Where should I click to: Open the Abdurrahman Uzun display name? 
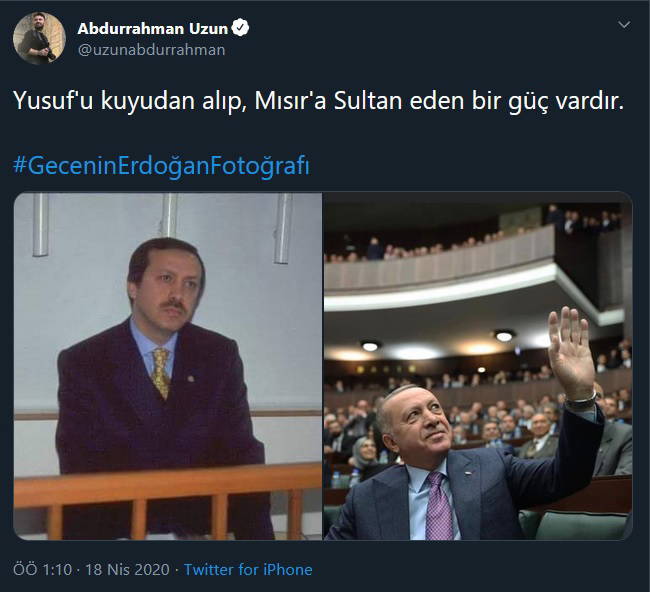[x=153, y=28]
